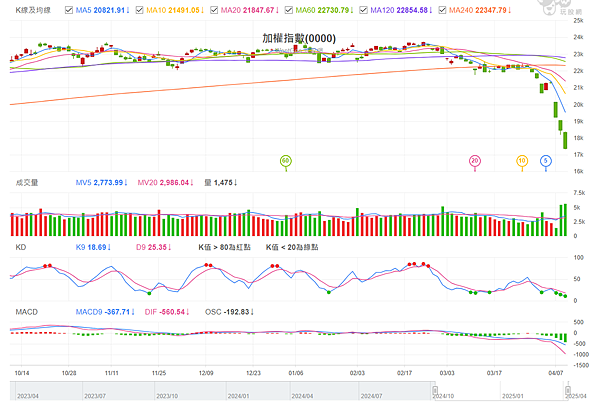Screen dimensions: 600x408
Task: Click the chart title 加權指數(0000)
Action: click(x=299, y=38)
